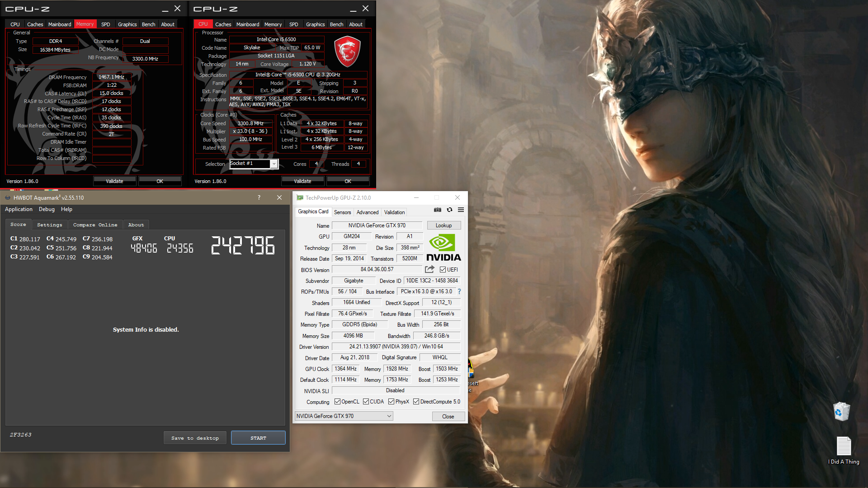Open the 'I Did A Thing' desktop file
This screenshot has width=868, height=488.
[x=844, y=450]
